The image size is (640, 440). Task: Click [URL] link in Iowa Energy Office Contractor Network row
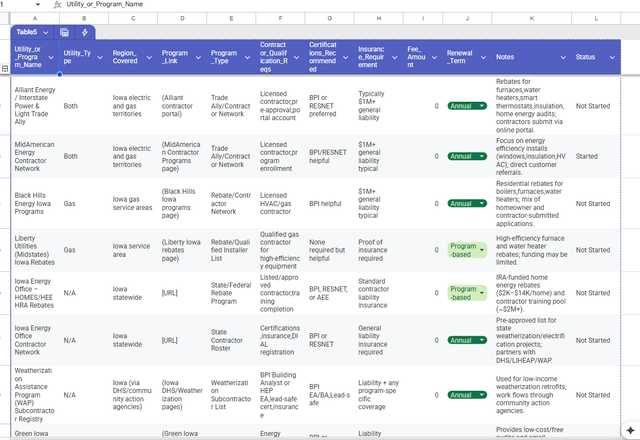tap(169, 340)
